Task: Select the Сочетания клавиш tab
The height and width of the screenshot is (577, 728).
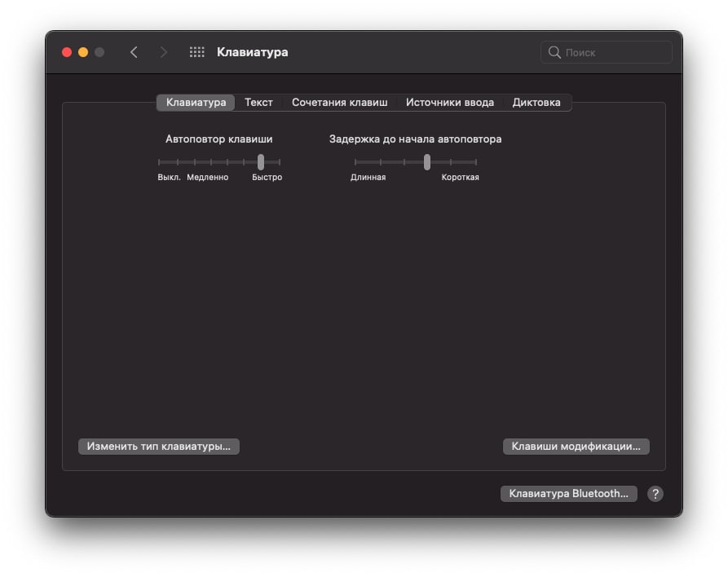Action: 339,102
